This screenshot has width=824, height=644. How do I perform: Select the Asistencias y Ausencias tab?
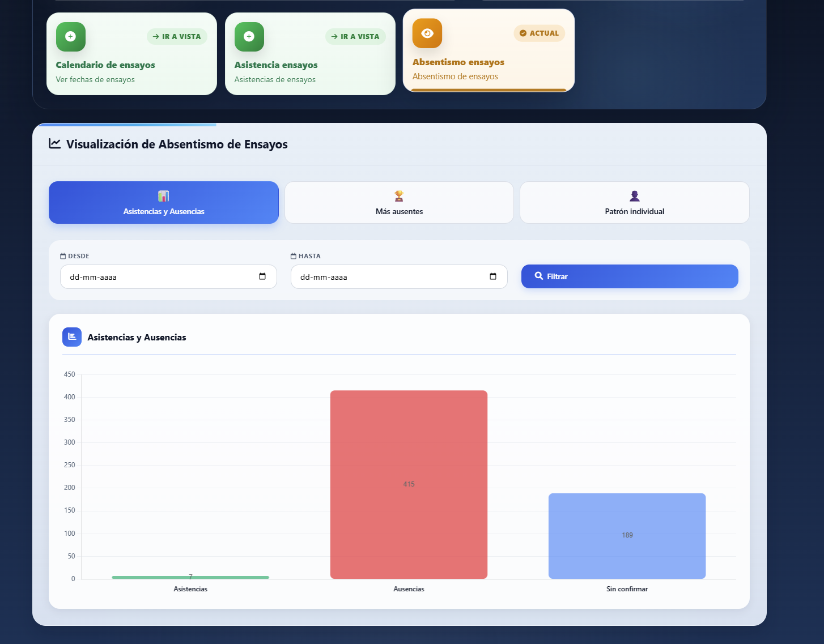tap(164, 202)
